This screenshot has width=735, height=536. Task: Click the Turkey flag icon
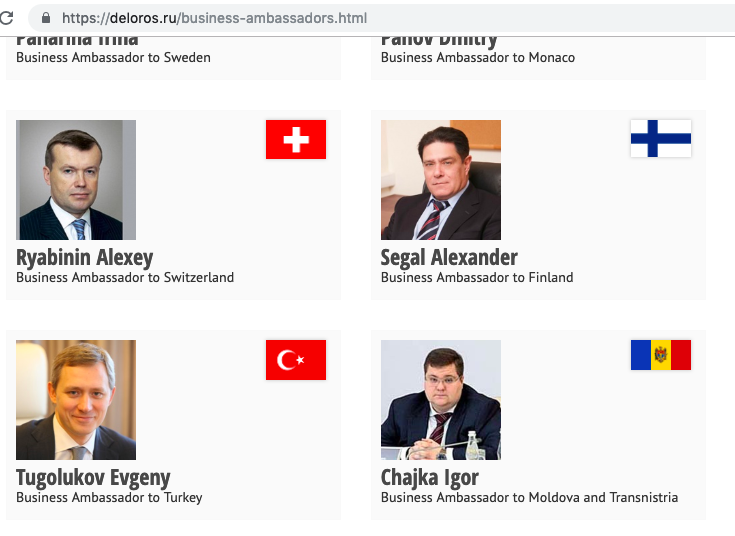pyautogui.click(x=296, y=359)
